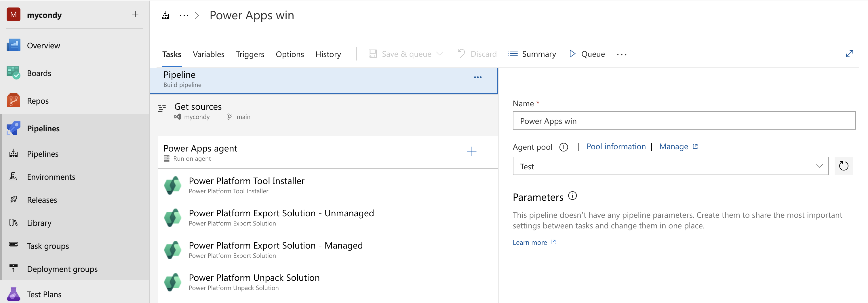The width and height of the screenshot is (868, 303).
Task: Open the toolbar more actions ellipsis
Action: click(x=622, y=55)
